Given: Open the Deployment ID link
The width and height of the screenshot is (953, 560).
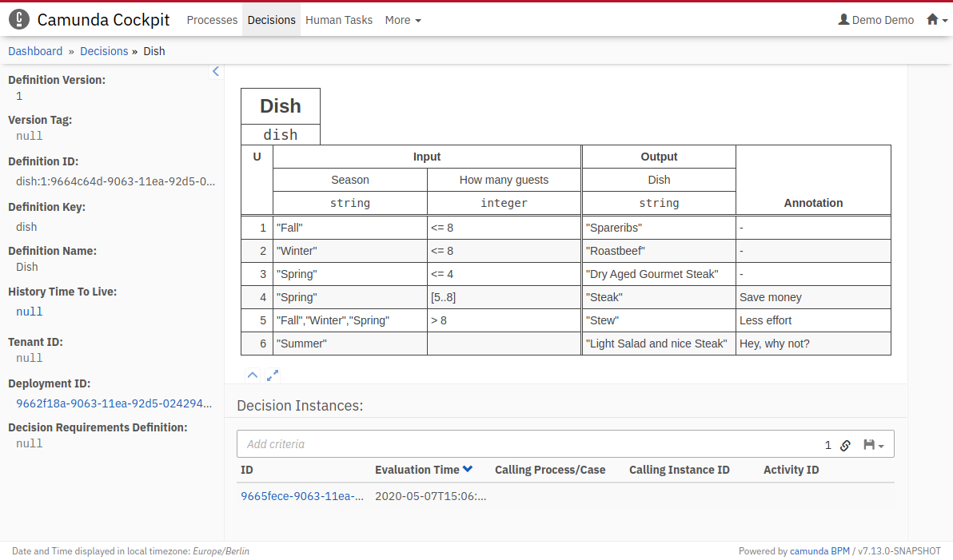Looking at the screenshot, I should (x=114, y=403).
